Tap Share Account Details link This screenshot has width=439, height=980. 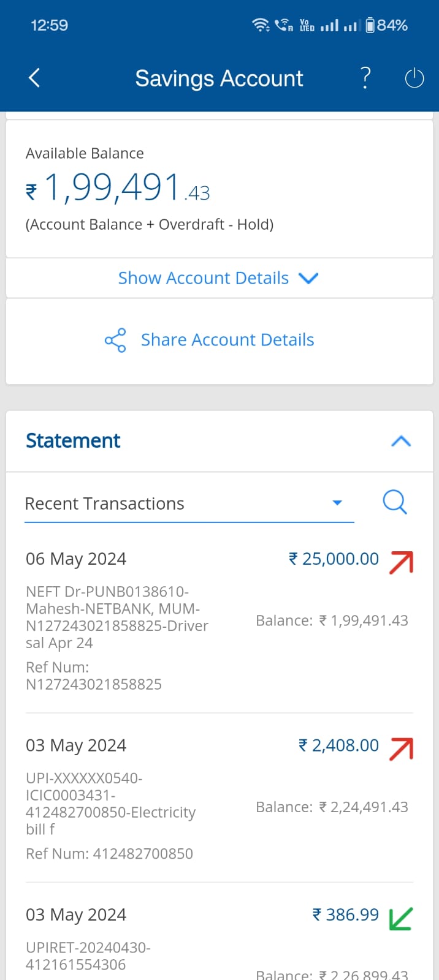227,340
